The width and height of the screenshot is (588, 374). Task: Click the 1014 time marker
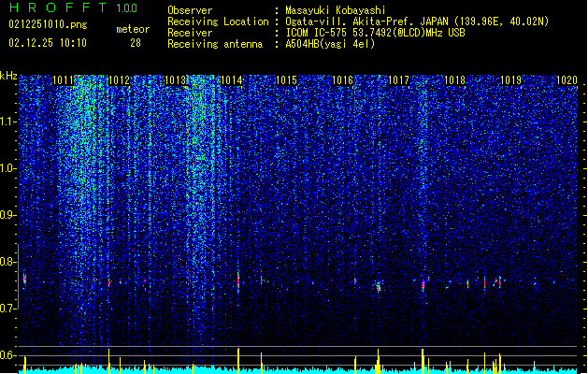[232, 80]
